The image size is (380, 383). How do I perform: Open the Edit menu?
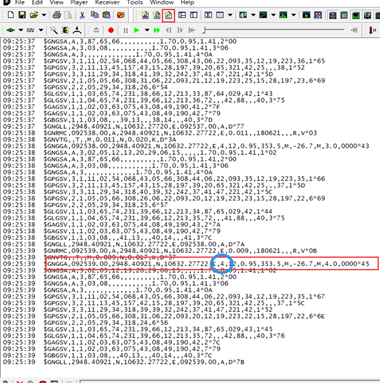(x=37, y=2)
